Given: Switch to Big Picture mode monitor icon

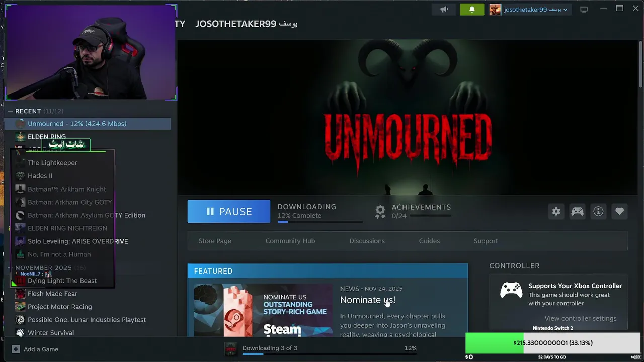Looking at the screenshot, I should [584, 9].
